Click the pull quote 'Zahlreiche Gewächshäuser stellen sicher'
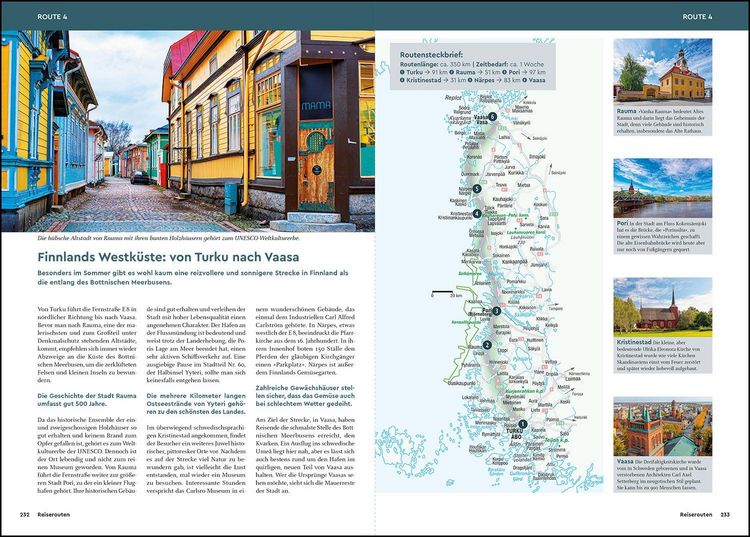The height and width of the screenshot is (537, 750). pyautogui.click(x=305, y=395)
